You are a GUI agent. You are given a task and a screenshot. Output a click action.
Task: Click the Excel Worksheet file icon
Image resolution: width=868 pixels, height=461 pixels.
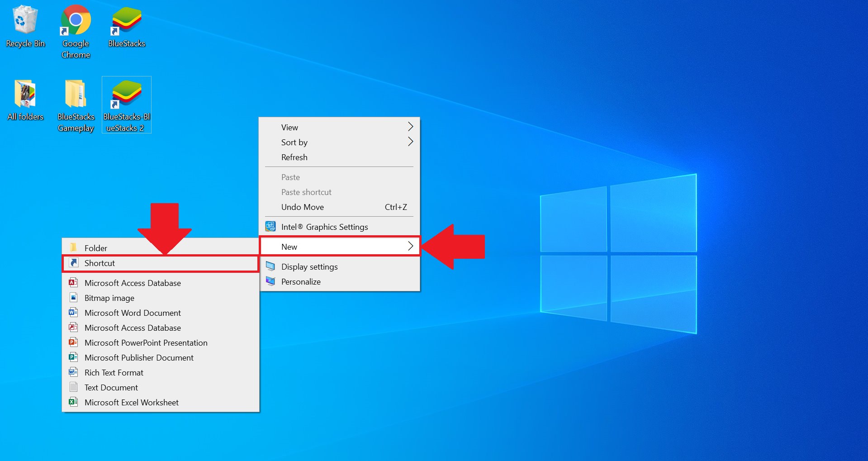[73, 402]
